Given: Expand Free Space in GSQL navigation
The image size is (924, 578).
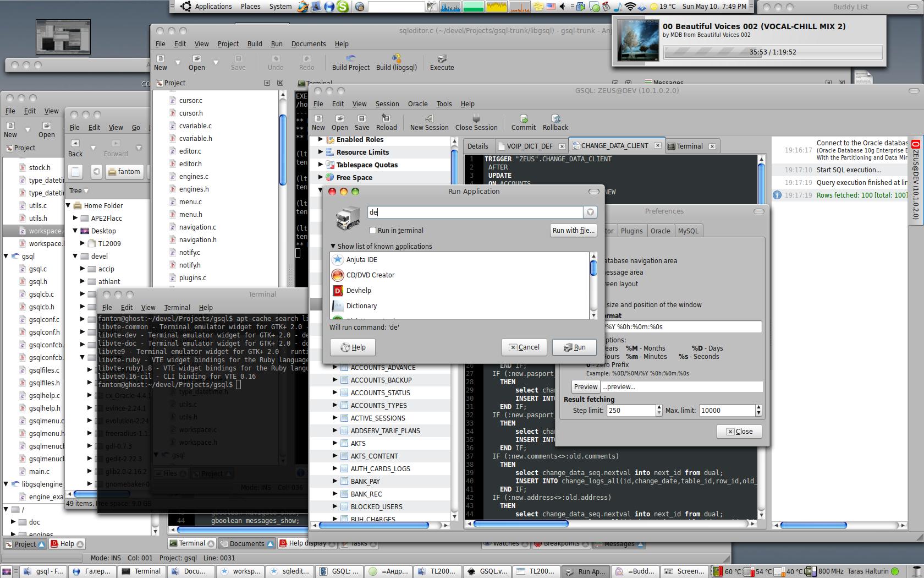Looking at the screenshot, I should 321,178.
